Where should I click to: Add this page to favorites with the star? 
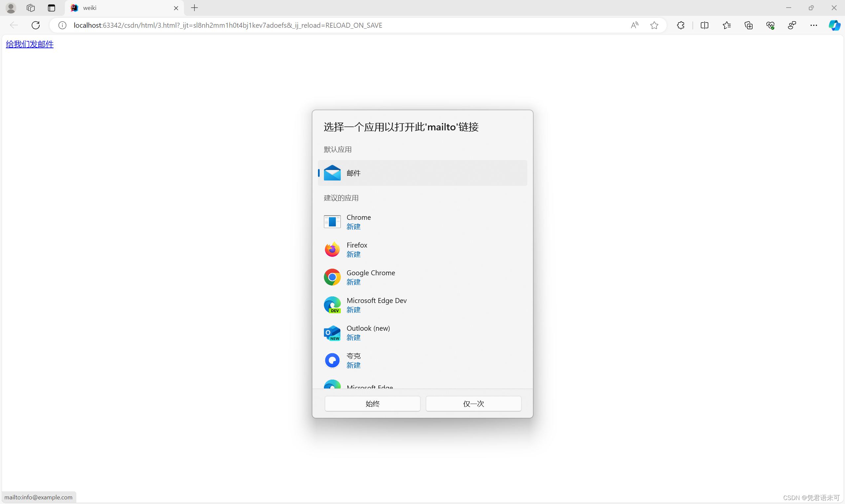click(x=654, y=25)
